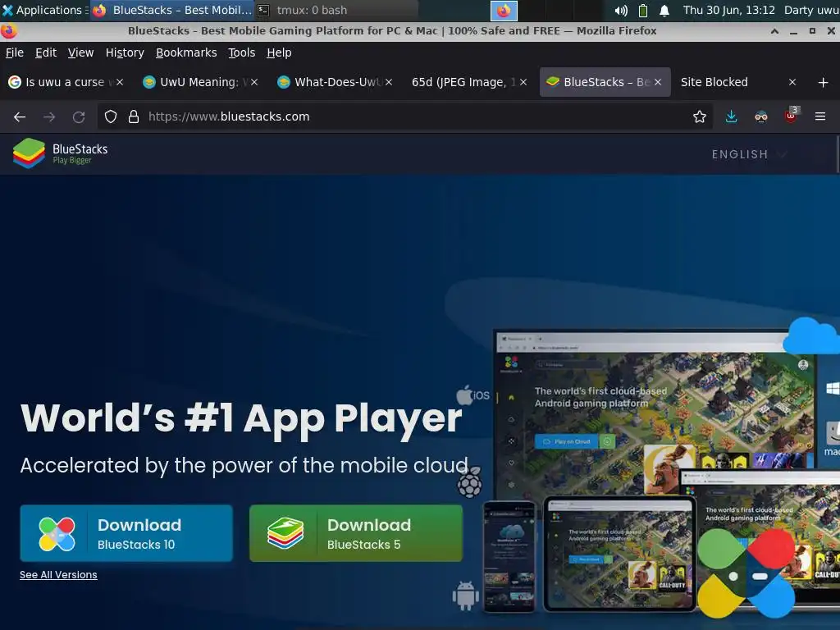Close the Site Blocked tab
Screen dimensions: 840x630
(792, 82)
